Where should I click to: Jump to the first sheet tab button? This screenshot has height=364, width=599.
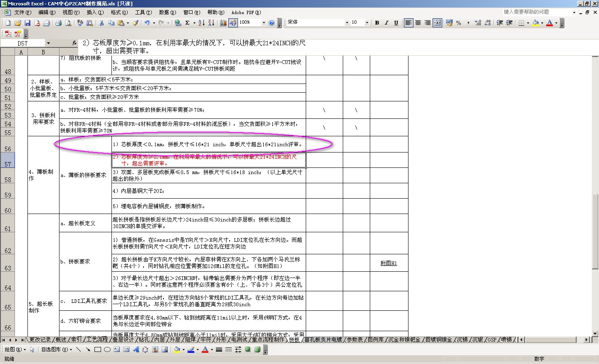[4, 340]
